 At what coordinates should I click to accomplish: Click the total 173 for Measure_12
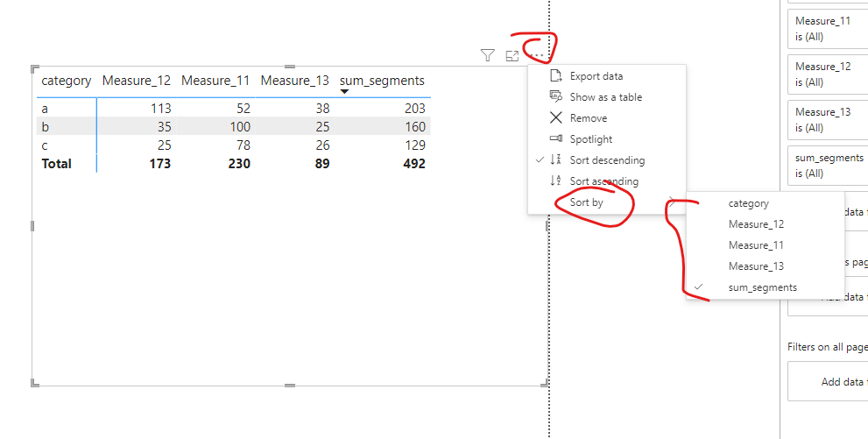pos(160,164)
